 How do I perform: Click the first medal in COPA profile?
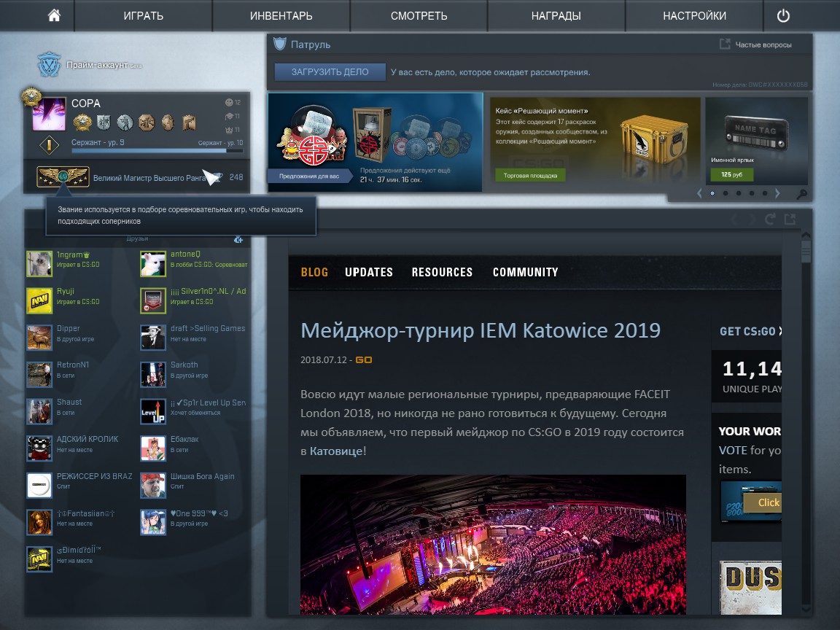(82, 122)
